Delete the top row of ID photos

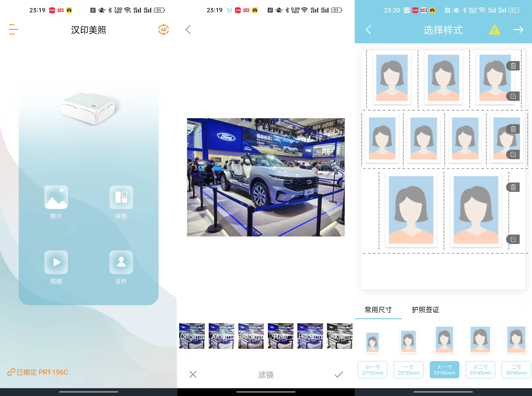click(513, 66)
